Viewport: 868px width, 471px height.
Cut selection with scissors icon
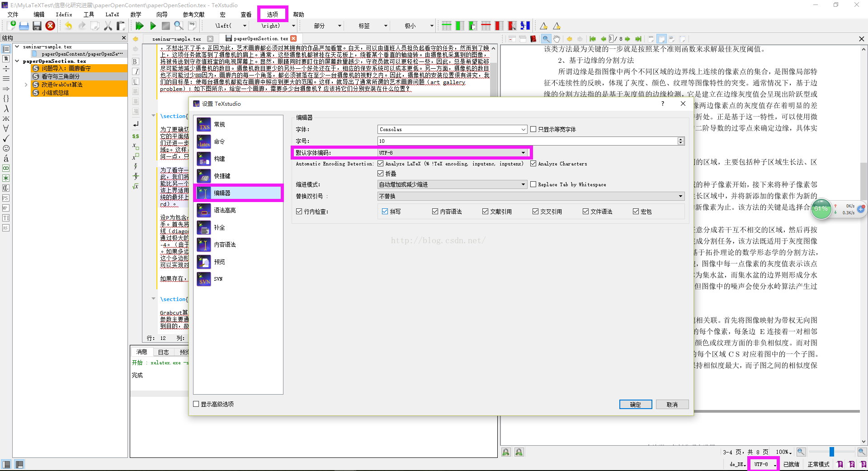coord(108,26)
